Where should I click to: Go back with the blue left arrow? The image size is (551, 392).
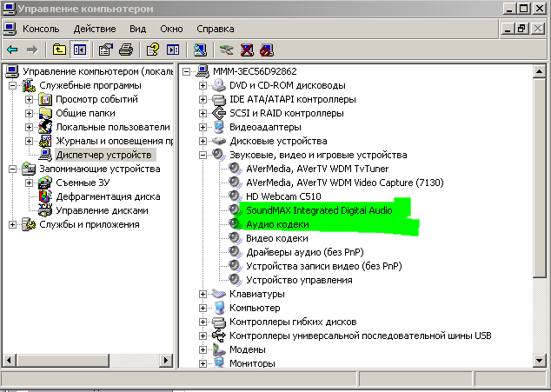coord(12,50)
